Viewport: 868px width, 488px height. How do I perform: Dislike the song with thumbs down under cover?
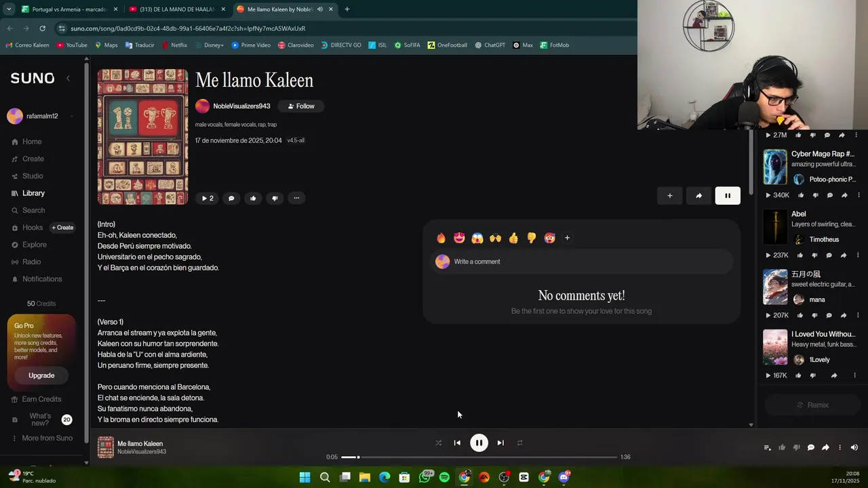[275, 198]
